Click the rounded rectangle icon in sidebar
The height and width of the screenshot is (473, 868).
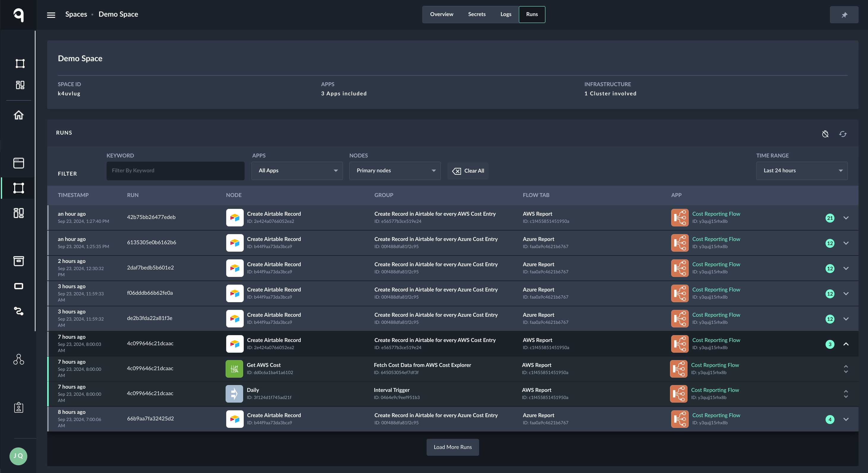point(18,286)
